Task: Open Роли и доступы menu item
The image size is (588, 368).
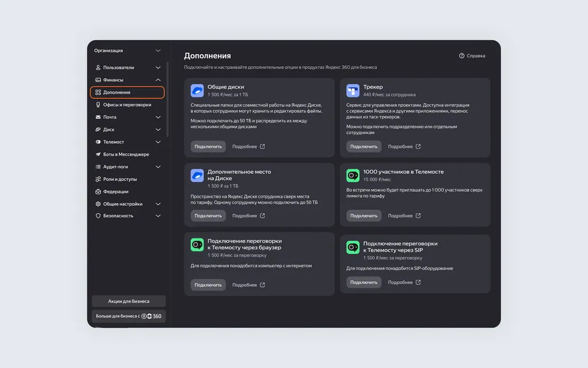Action: pos(127,179)
